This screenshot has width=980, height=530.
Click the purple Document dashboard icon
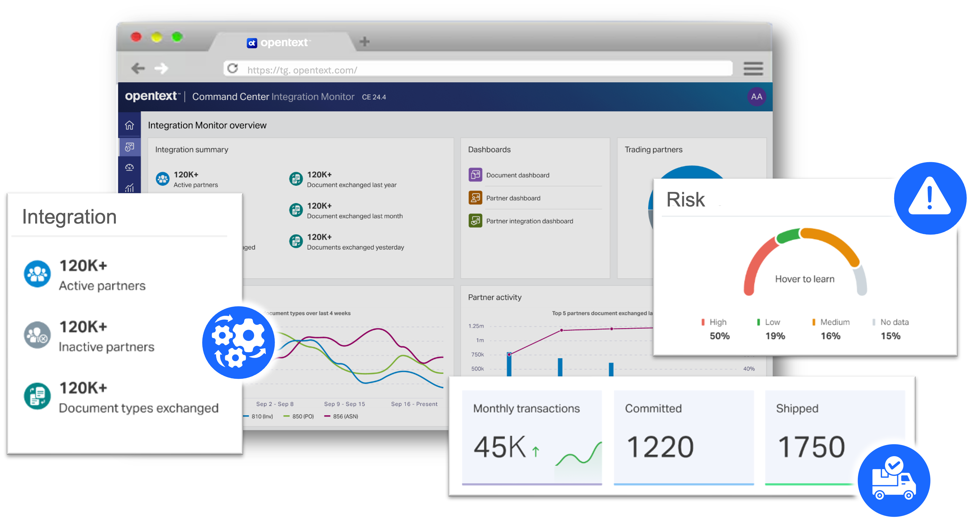point(475,175)
